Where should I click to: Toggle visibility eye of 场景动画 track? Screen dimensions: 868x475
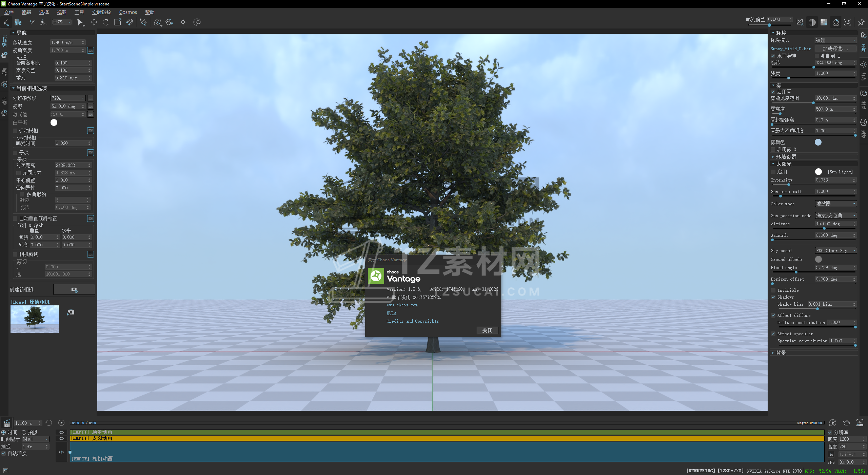click(61, 432)
